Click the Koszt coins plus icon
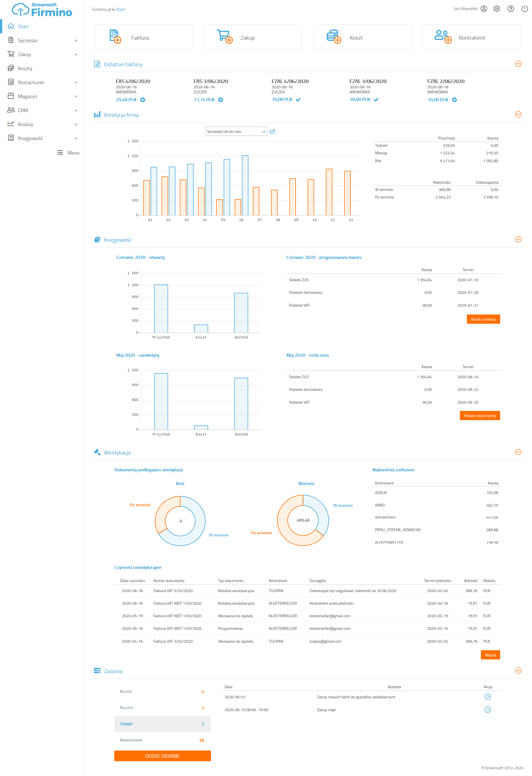 (333, 36)
